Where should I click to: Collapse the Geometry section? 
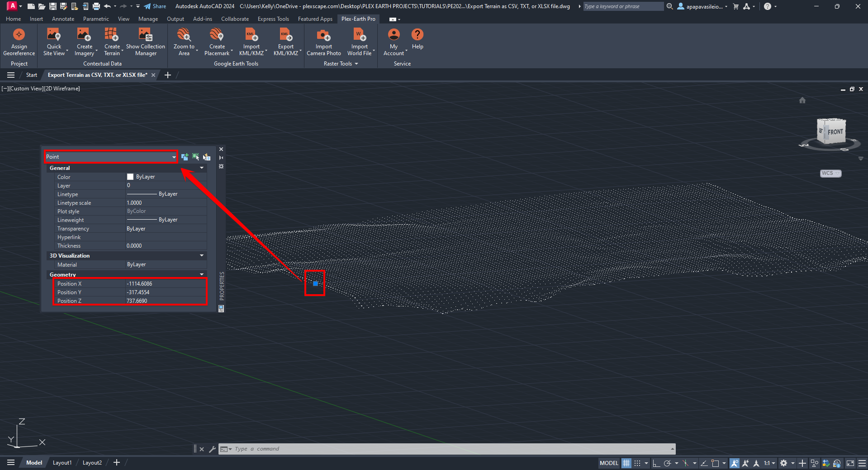[202, 274]
